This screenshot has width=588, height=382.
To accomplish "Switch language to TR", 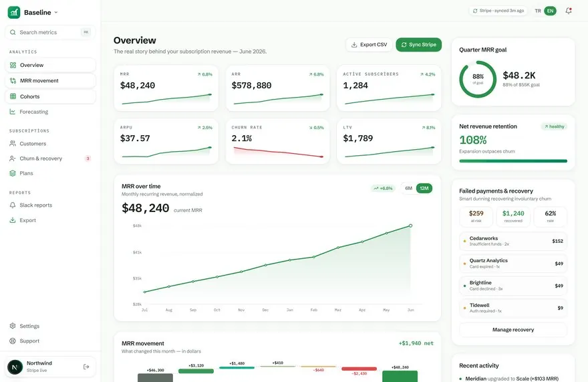I will pos(538,11).
